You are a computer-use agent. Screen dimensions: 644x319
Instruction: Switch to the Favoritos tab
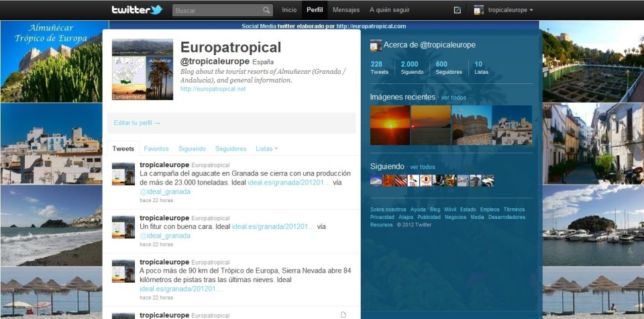[x=156, y=148]
